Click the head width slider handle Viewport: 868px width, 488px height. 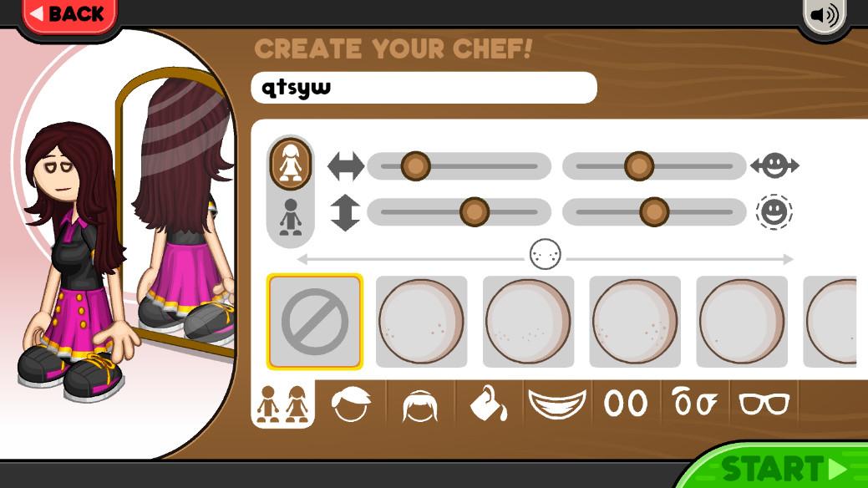pos(639,165)
